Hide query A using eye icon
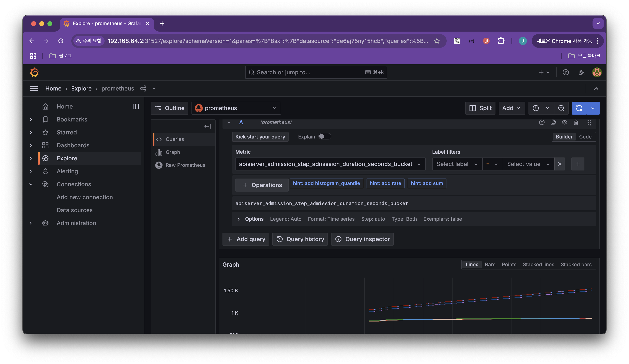This screenshot has width=629, height=364. 564,122
